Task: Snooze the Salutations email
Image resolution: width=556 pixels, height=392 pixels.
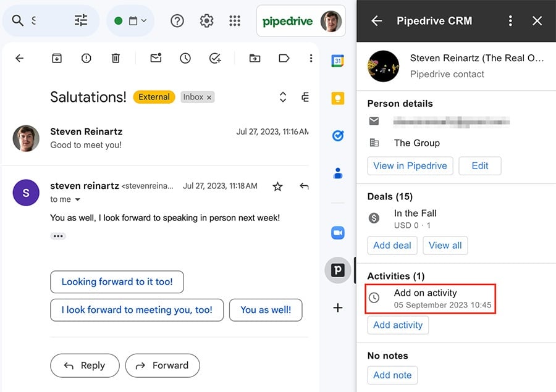Action: click(x=185, y=58)
